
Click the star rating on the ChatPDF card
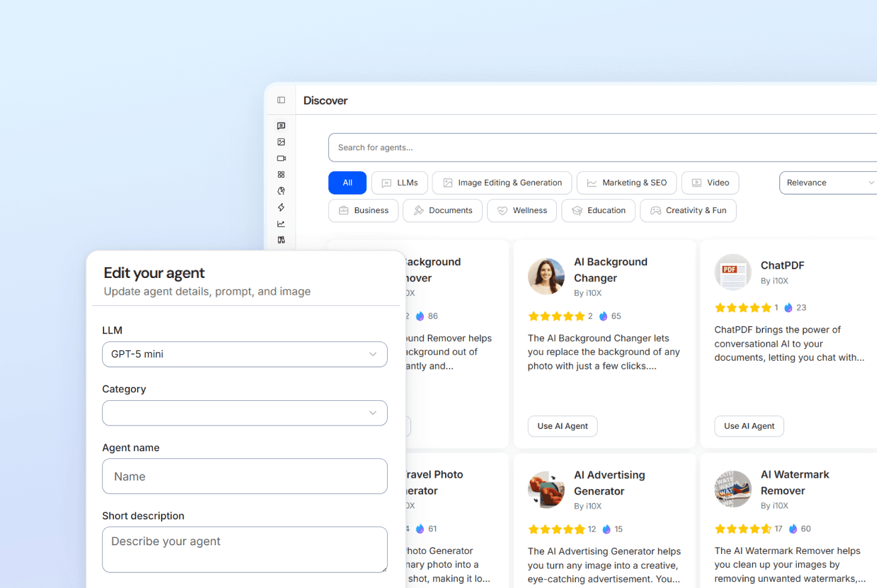[743, 308]
